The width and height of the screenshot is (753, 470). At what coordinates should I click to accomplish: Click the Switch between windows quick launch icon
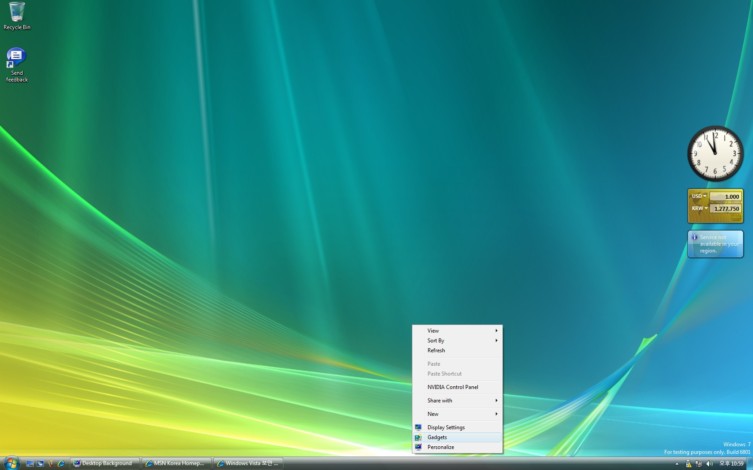(x=40, y=464)
